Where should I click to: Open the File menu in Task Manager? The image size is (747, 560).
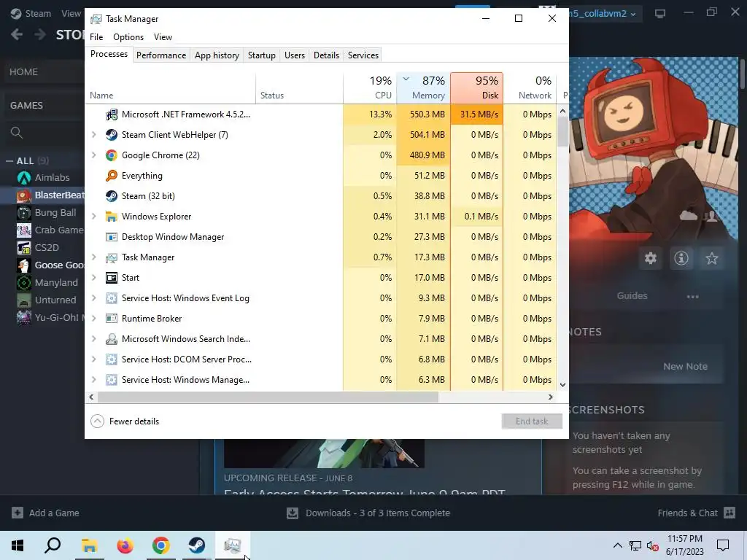point(96,37)
